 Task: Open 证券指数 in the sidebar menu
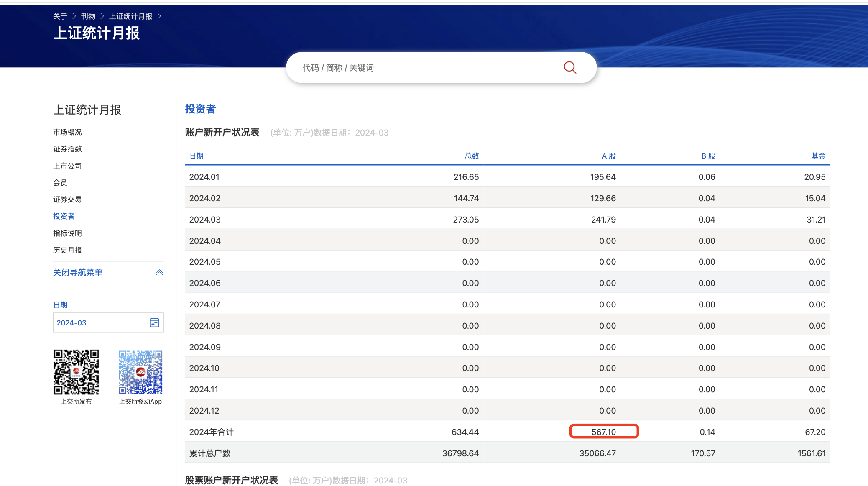tap(67, 149)
